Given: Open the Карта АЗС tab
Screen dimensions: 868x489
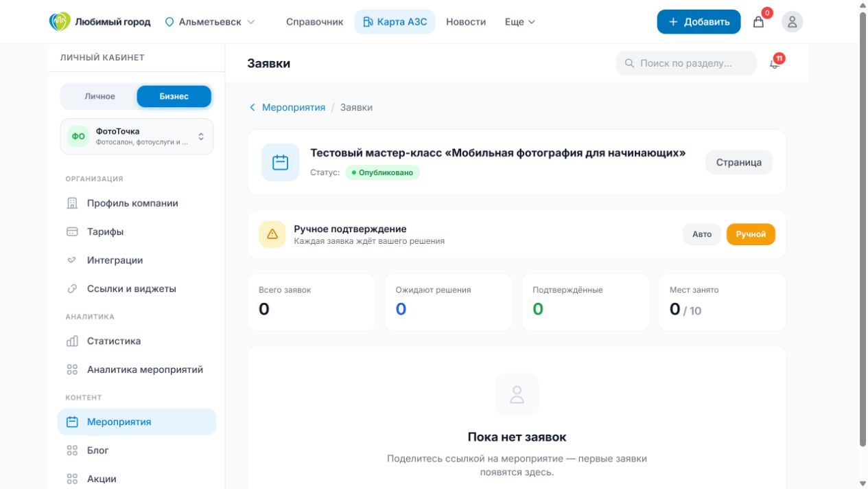Looking at the screenshot, I should coord(395,22).
